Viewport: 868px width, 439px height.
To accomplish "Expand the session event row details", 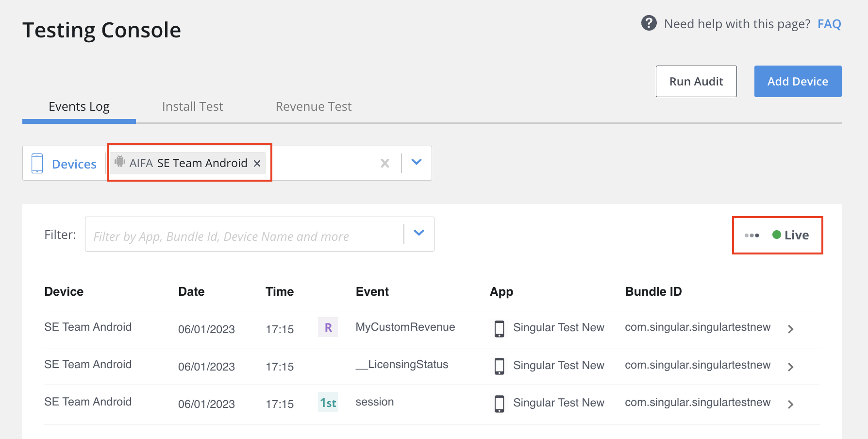I will coord(790,405).
